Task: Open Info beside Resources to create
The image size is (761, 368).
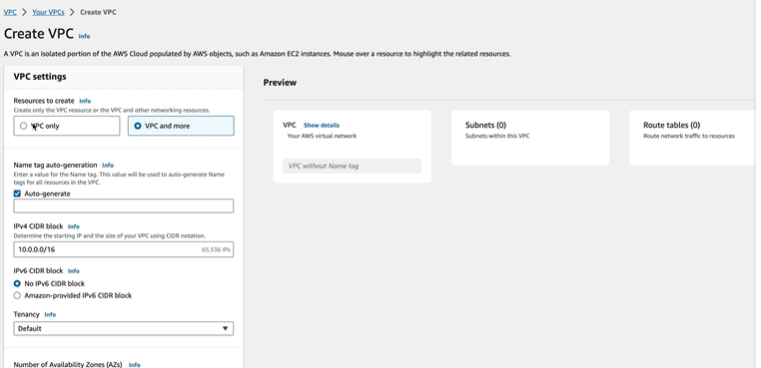Action: 85,101
